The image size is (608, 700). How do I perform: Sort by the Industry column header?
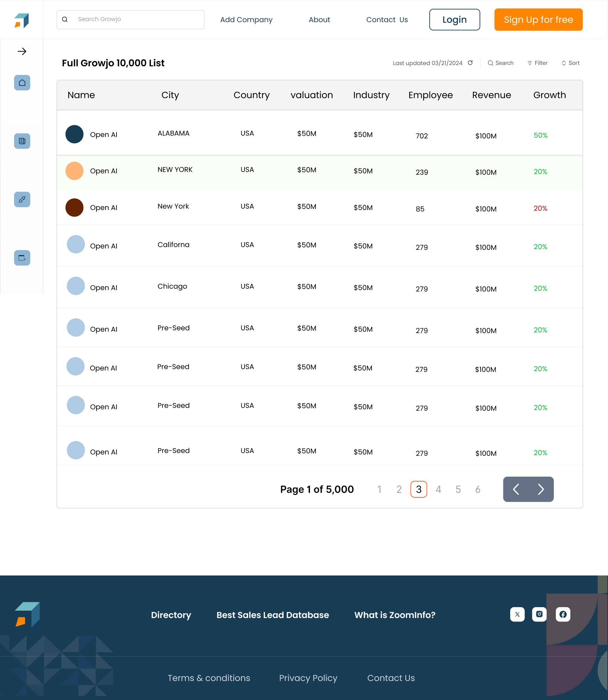[x=372, y=95]
